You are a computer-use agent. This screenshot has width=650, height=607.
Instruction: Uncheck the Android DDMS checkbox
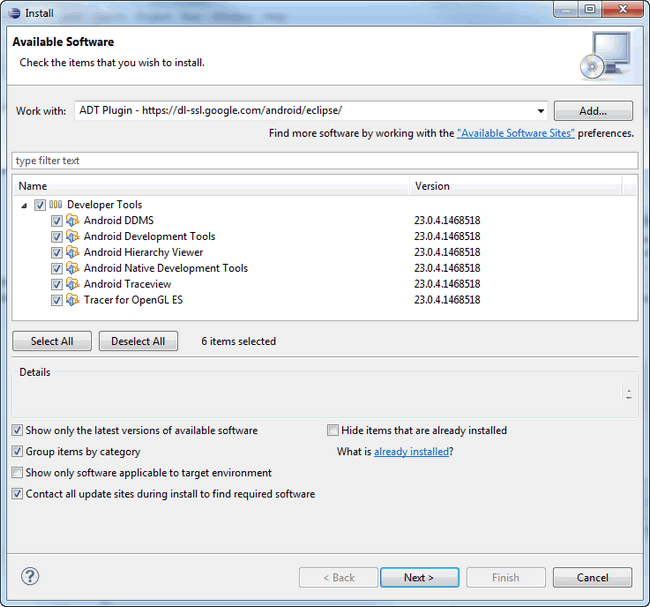click(x=57, y=221)
